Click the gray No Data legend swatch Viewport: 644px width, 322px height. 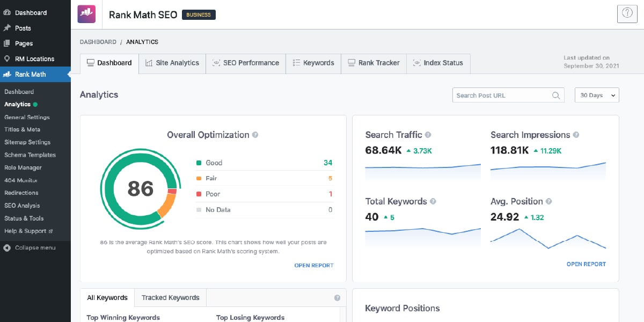199,210
